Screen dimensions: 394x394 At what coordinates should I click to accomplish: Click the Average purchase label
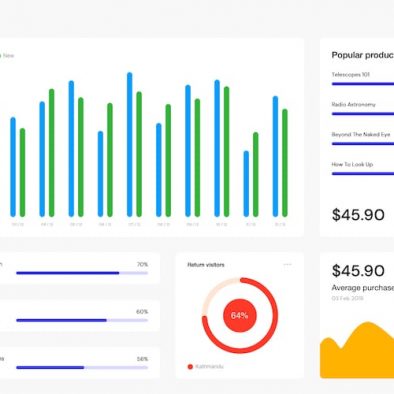pos(363,288)
